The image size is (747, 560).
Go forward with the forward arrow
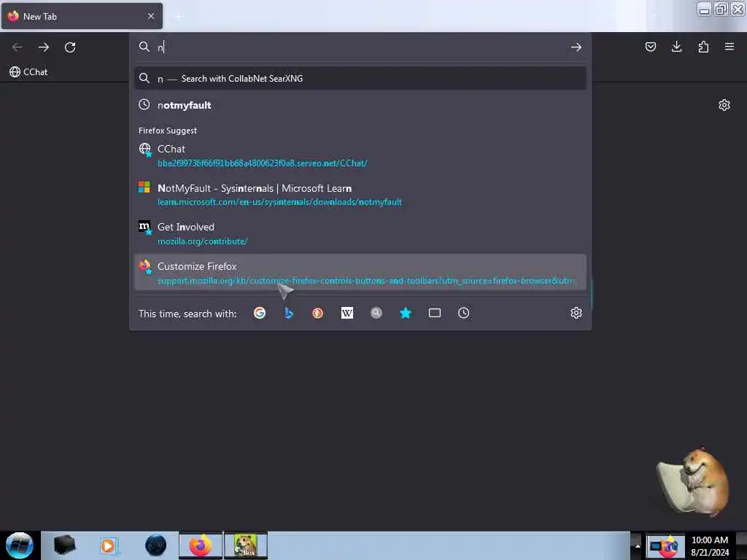[43, 47]
